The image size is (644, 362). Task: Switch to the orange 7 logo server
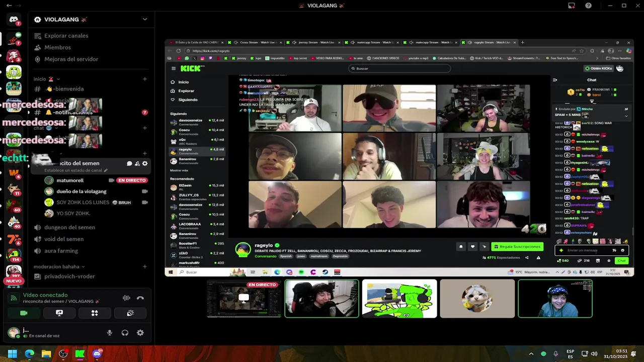click(x=14, y=239)
